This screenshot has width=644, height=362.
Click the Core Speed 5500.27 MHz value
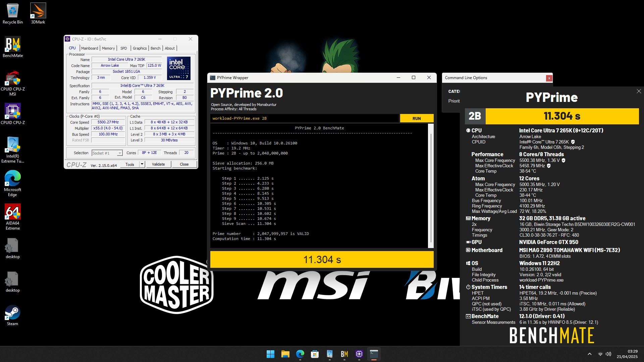coord(108,122)
